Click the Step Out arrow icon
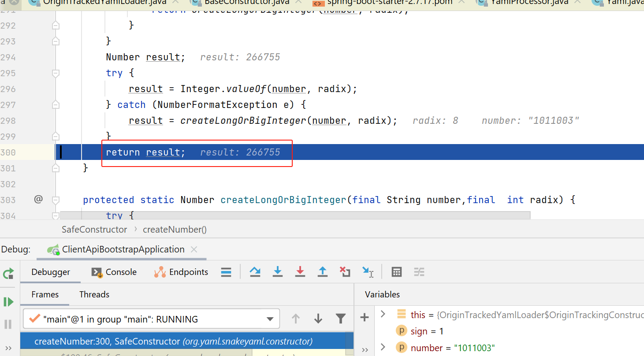Screen dimensions: 644x356 323,272
